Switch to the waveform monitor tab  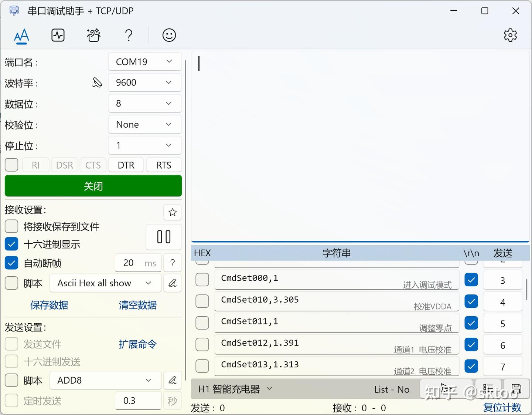[58, 35]
